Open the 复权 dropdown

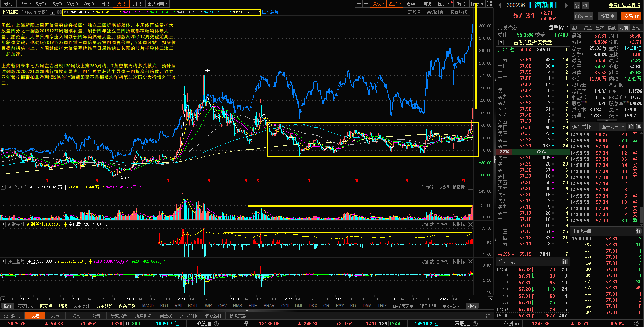pyautogui.click(x=378, y=4)
